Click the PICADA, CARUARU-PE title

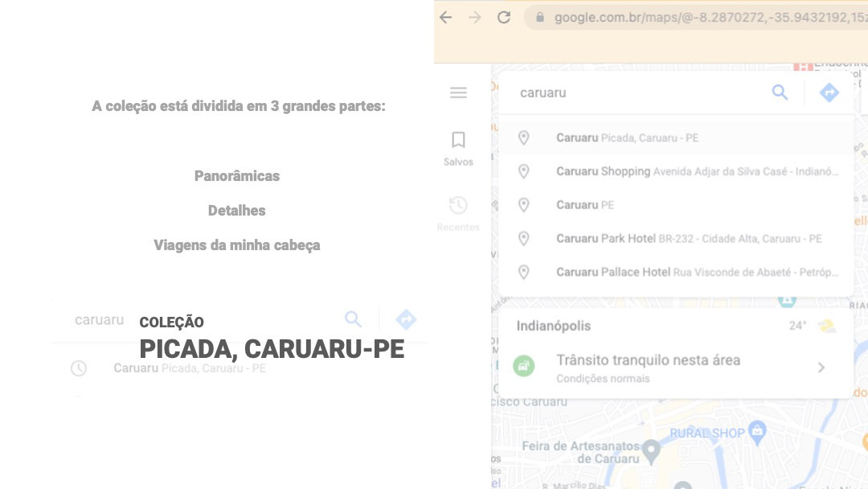point(272,349)
